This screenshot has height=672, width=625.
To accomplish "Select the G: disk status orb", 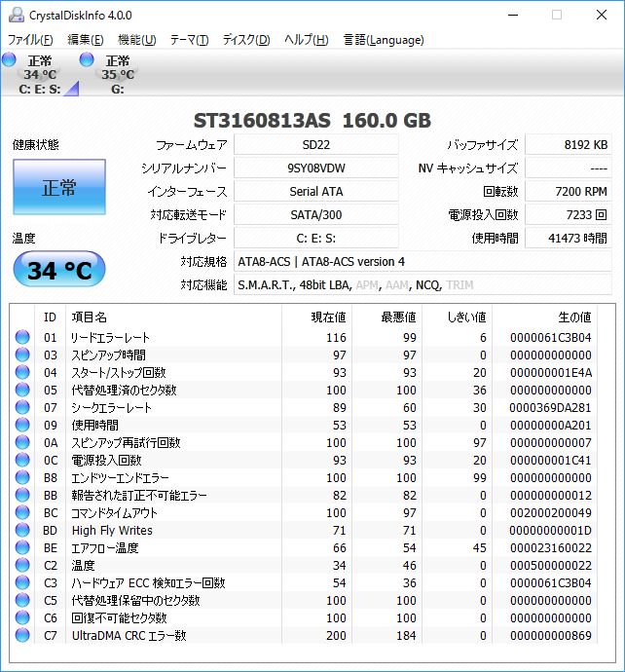I will [87, 59].
